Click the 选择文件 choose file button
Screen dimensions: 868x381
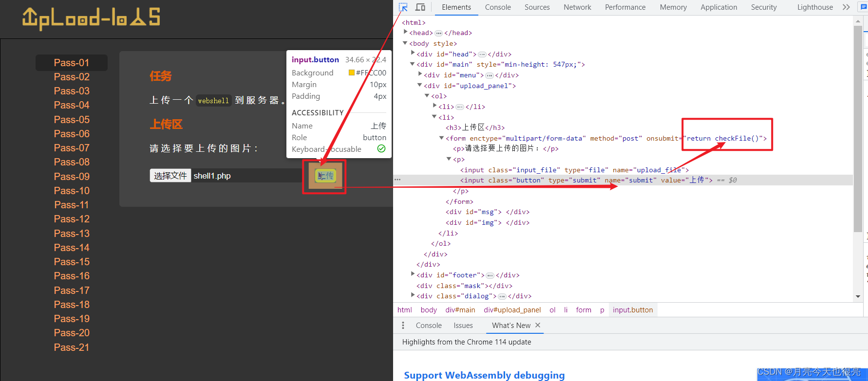click(x=170, y=176)
